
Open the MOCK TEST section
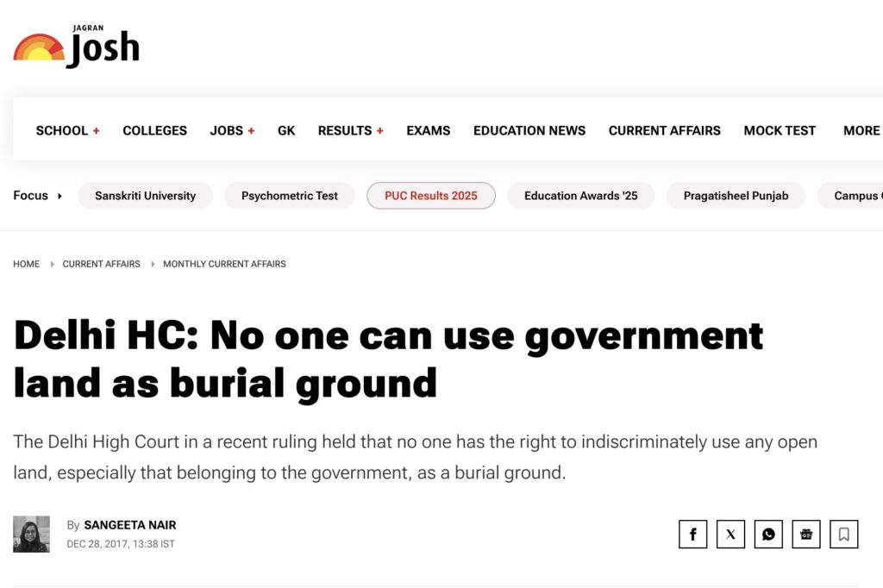[x=780, y=130]
